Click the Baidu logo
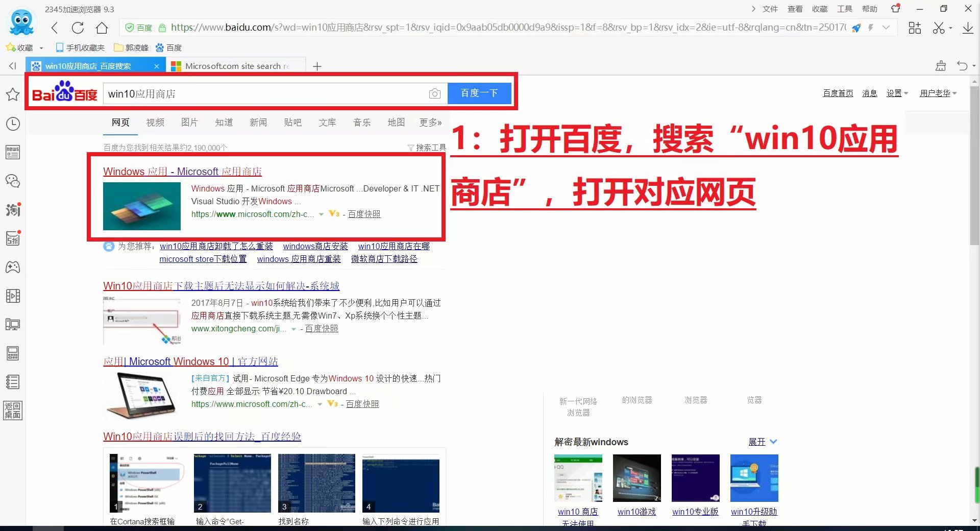The width and height of the screenshot is (980, 531). pos(64,92)
